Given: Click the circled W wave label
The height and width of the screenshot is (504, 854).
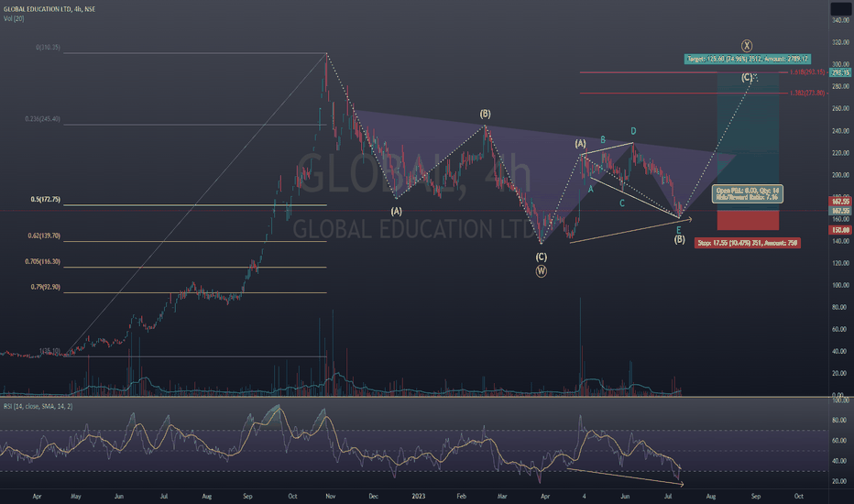Looking at the screenshot, I should tap(541, 271).
